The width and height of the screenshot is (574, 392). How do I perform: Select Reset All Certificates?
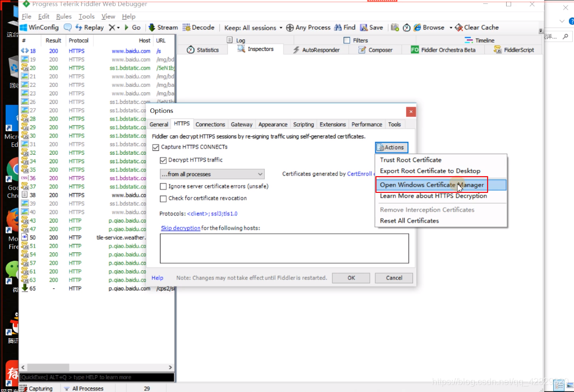pos(409,221)
